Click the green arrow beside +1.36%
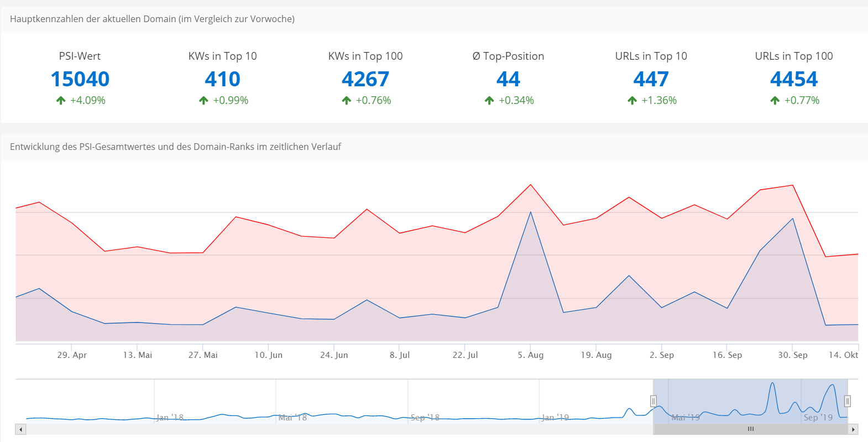This screenshot has height=442, width=868. [632, 101]
